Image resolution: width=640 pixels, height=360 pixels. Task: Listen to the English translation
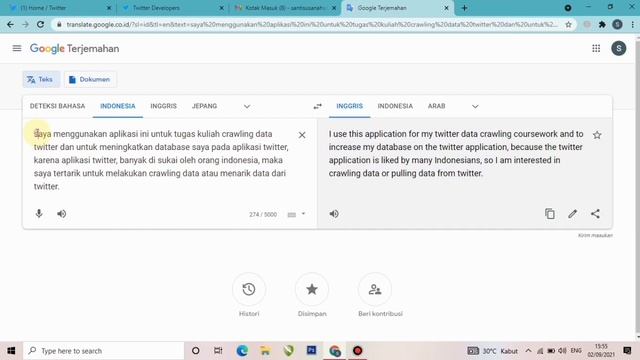(x=334, y=214)
